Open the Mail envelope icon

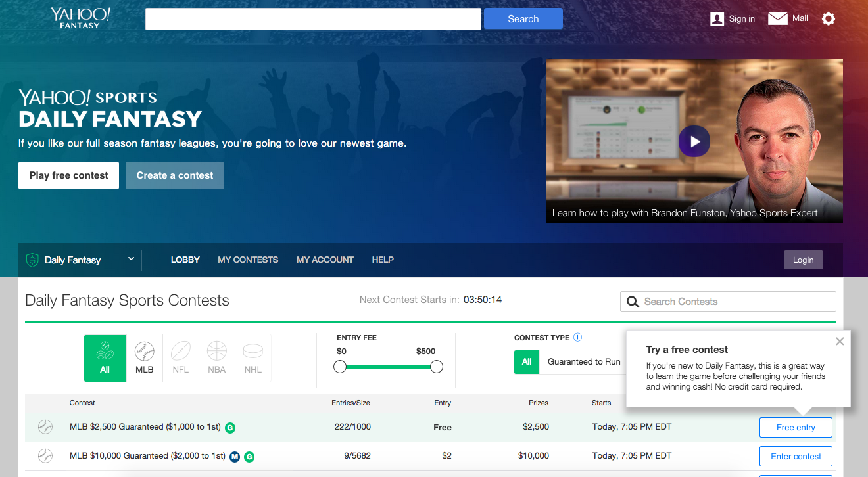point(778,18)
